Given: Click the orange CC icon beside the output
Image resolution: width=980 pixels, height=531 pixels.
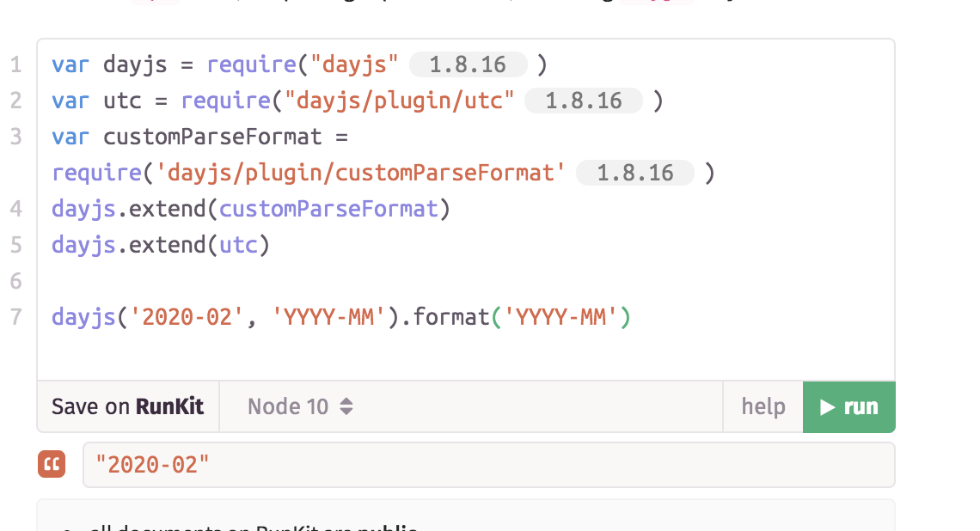Looking at the screenshot, I should 52,464.
